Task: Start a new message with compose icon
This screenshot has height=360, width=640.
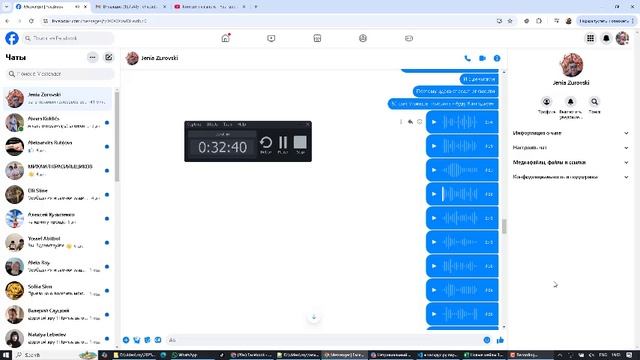Action: (109, 58)
